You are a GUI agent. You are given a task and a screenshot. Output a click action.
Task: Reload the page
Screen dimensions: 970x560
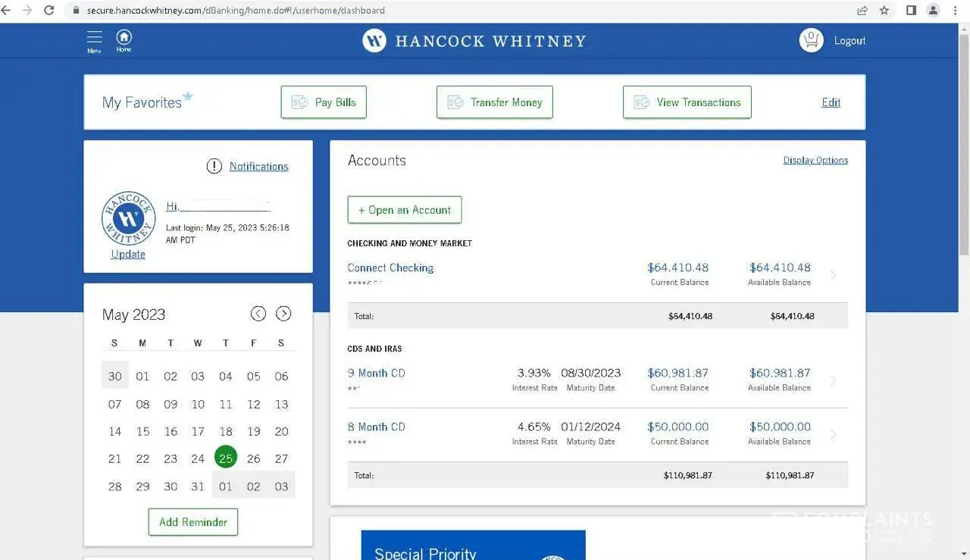[49, 11]
